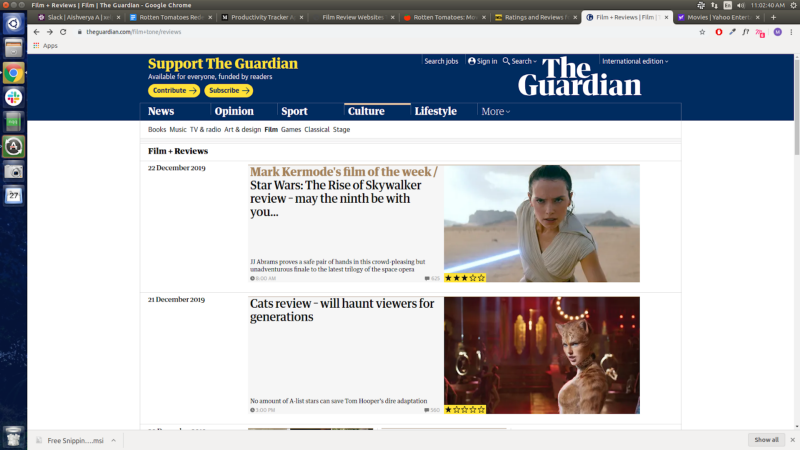Image resolution: width=800 pixels, height=450 pixels.
Task: Expand options for Free Snippin download
Action: pyautogui.click(x=113, y=440)
